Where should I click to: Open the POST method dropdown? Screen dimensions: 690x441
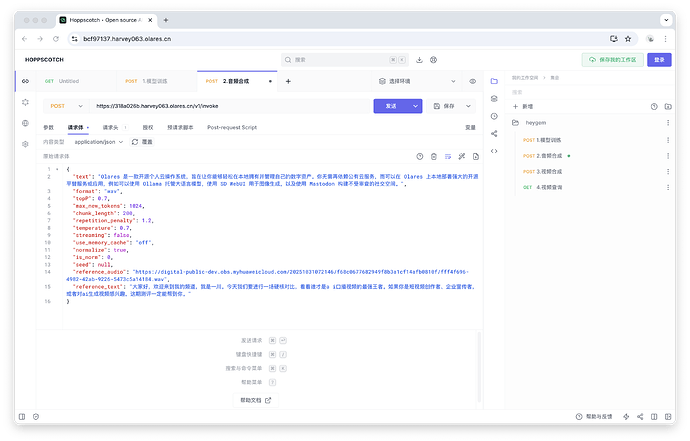click(64, 105)
